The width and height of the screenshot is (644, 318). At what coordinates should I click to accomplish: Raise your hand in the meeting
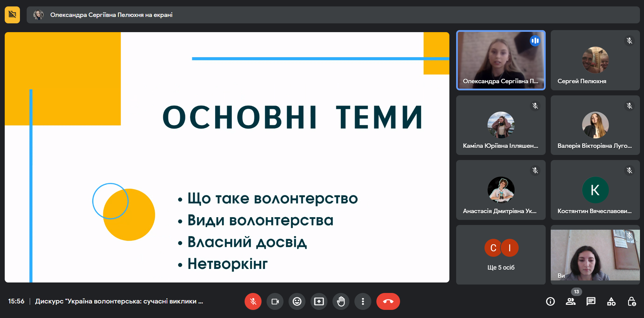pyautogui.click(x=341, y=301)
